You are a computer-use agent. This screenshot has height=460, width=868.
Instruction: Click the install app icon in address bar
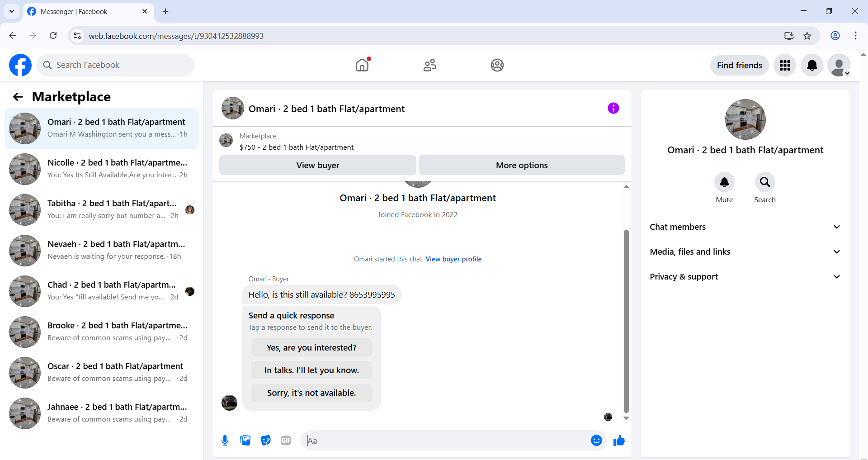pos(789,36)
